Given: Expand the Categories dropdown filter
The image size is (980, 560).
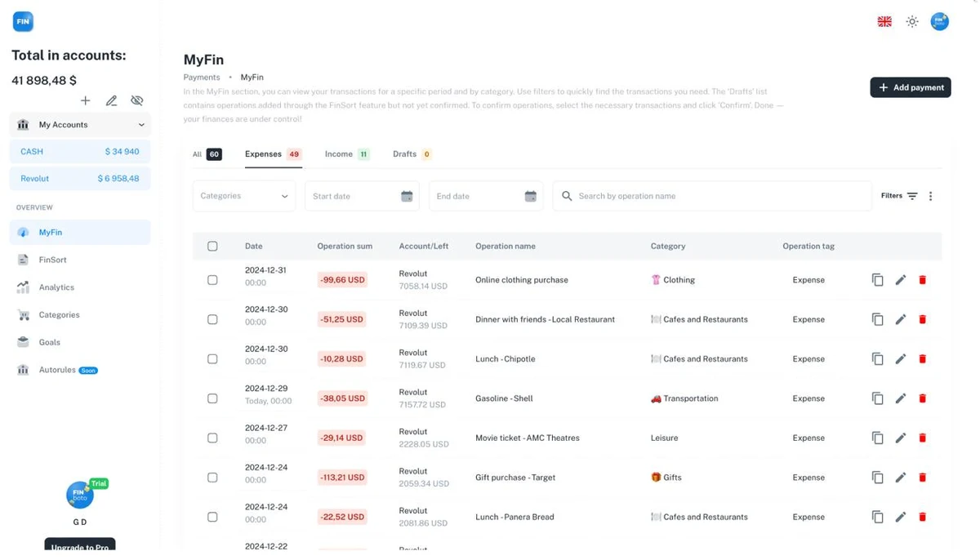Looking at the screenshot, I should pyautogui.click(x=244, y=196).
